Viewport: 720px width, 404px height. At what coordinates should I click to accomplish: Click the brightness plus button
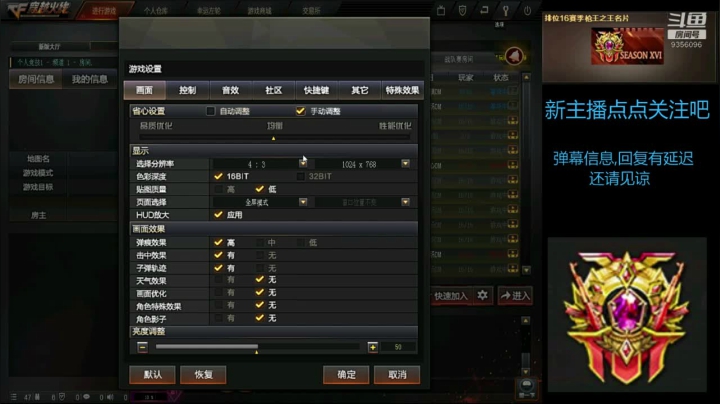[x=372, y=347]
